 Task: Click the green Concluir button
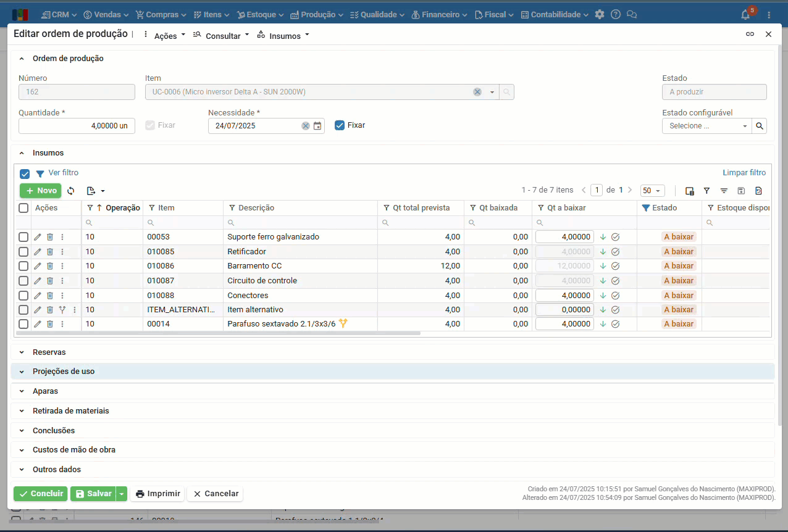pos(41,494)
